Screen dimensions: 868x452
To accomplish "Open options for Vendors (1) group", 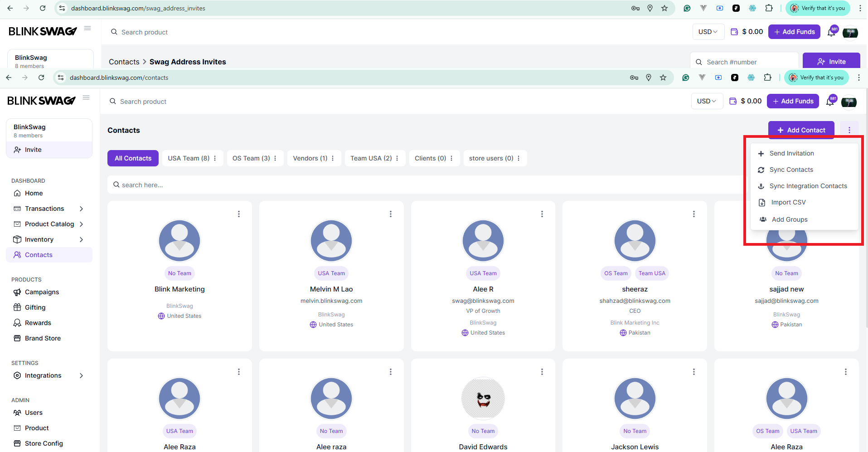I will tap(333, 158).
